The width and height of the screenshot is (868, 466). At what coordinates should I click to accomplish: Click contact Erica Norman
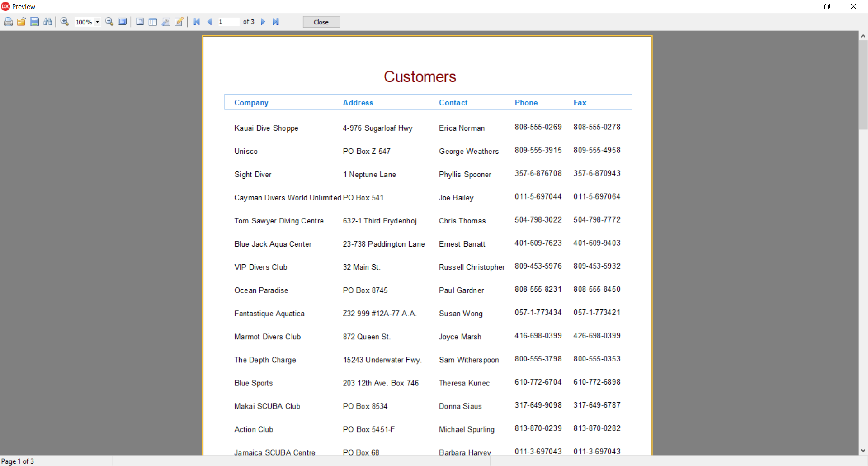tap(462, 128)
